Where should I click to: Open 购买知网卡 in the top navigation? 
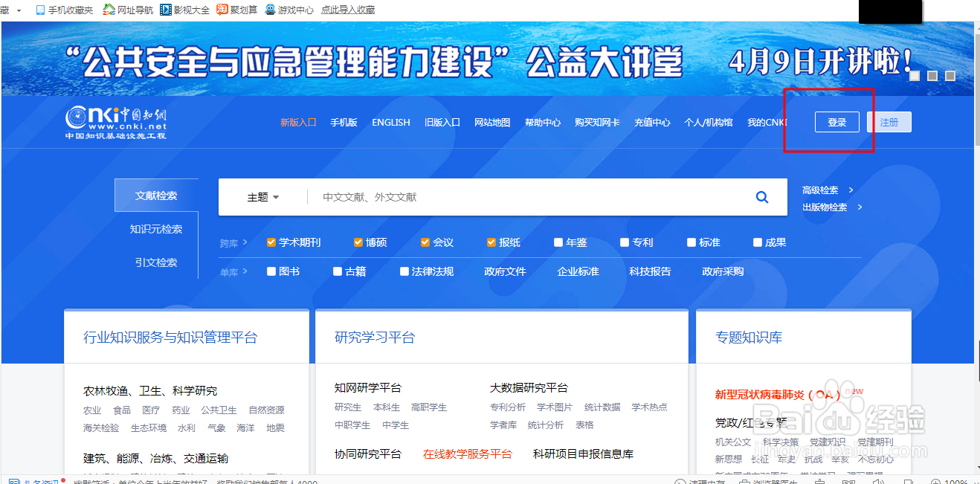pos(597,123)
